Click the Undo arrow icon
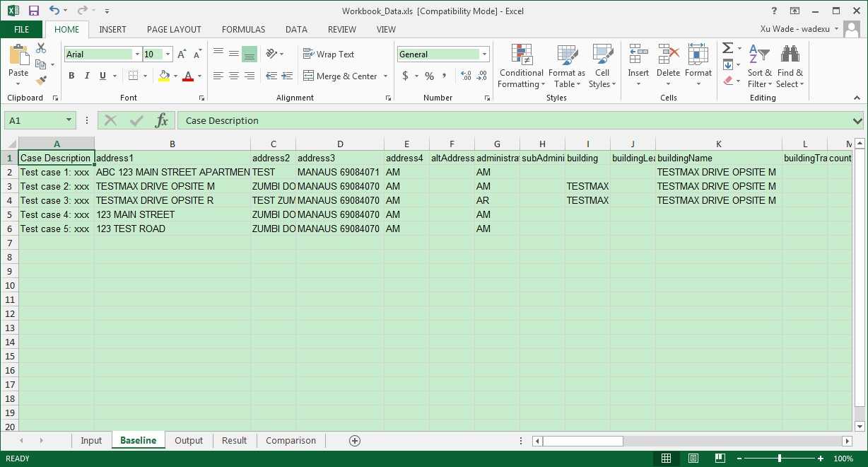868x467 pixels. tap(54, 11)
